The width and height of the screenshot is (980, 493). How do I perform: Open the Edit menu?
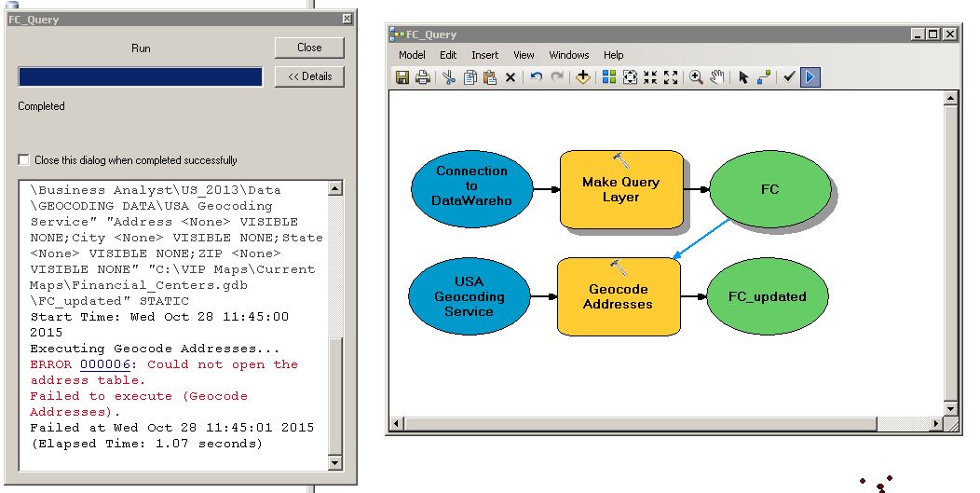click(x=448, y=55)
